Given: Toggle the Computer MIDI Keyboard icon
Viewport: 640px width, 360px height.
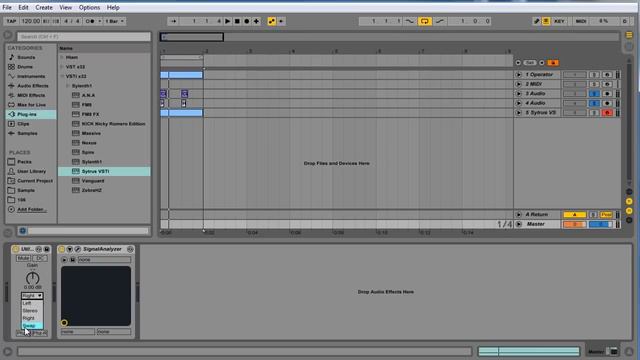Looking at the screenshot, I should pyautogui.click(x=546, y=21).
